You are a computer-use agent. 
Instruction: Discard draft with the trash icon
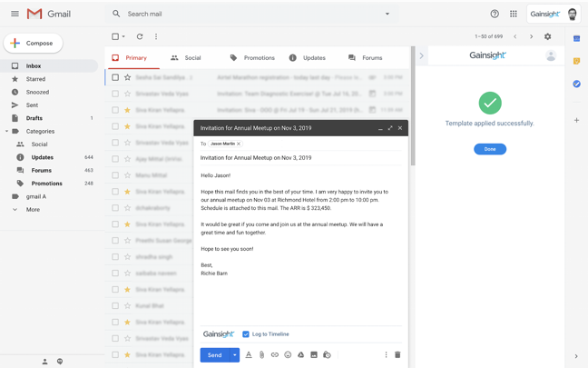(397, 355)
